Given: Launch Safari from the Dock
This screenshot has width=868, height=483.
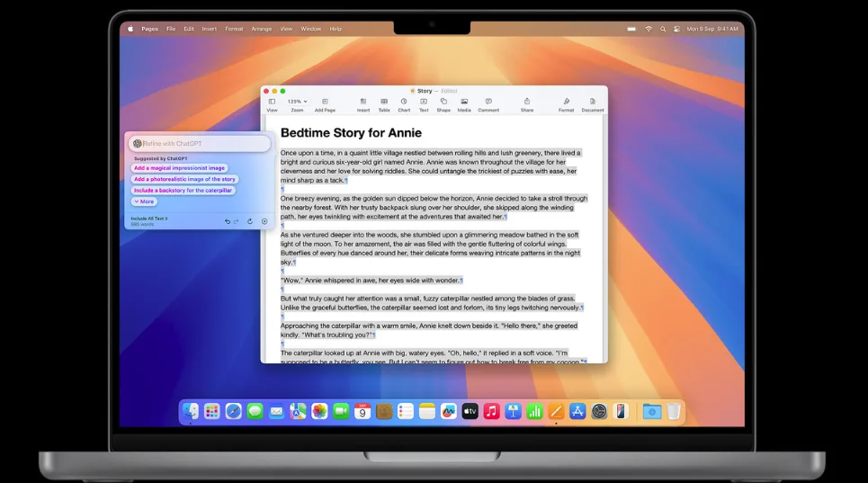Looking at the screenshot, I should click(x=234, y=411).
